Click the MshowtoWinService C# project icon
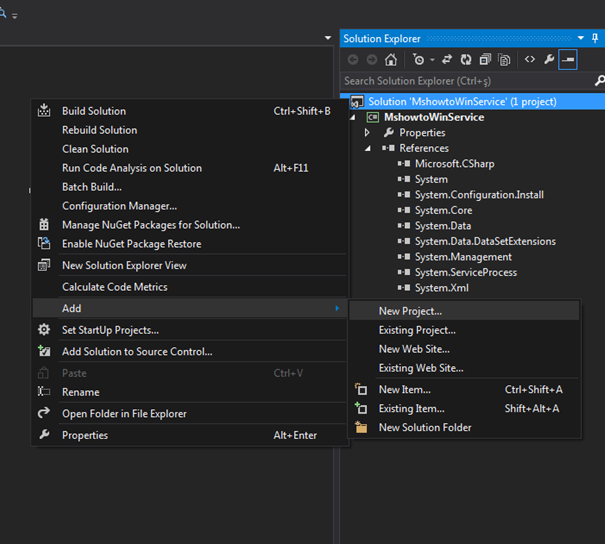This screenshot has width=605, height=544. tap(372, 117)
